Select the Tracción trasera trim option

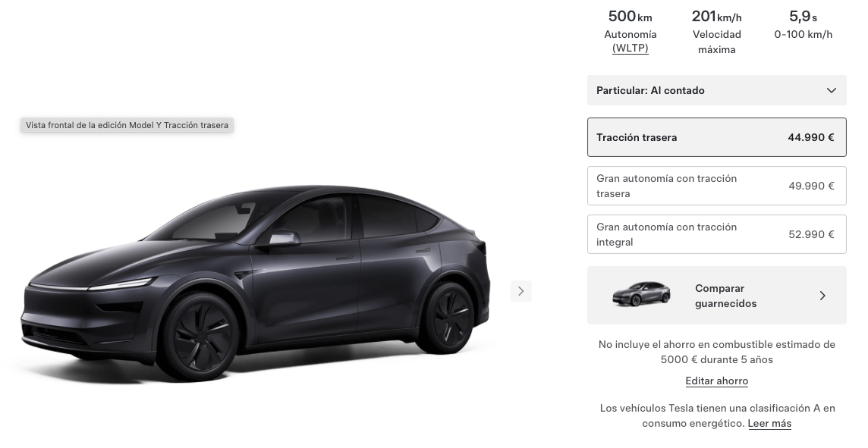click(x=717, y=137)
